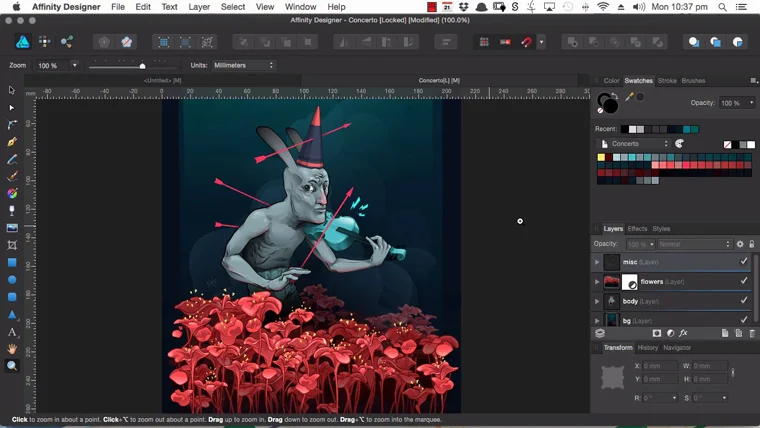Image resolution: width=760 pixels, height=428 pixels.
Task: Click the snapping magnet icon
Action: coord(526,42)
